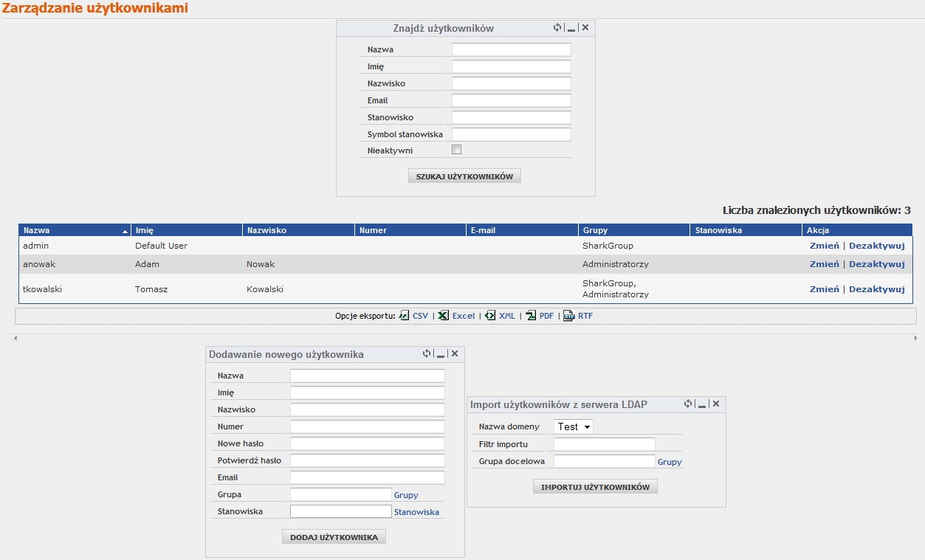925x560 pixels.
Task: Focus the Nazwisko field in search panel
Action: click(x=512, y=83)
